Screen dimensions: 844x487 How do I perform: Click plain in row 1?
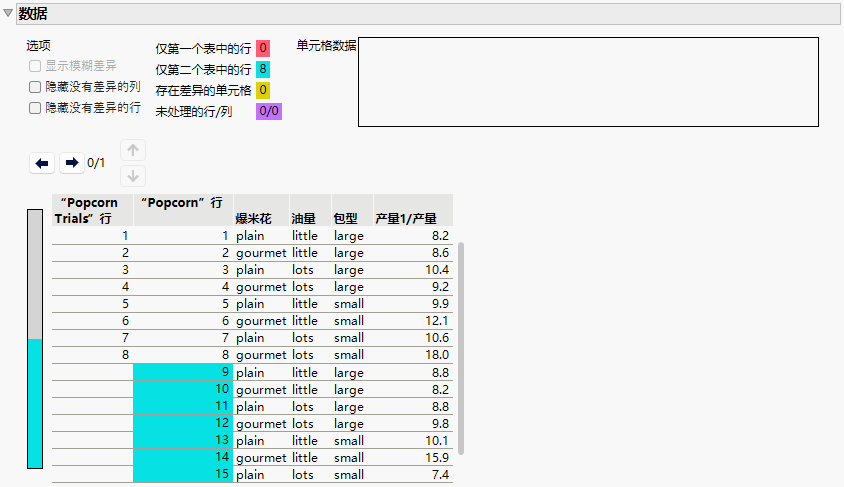250,236
